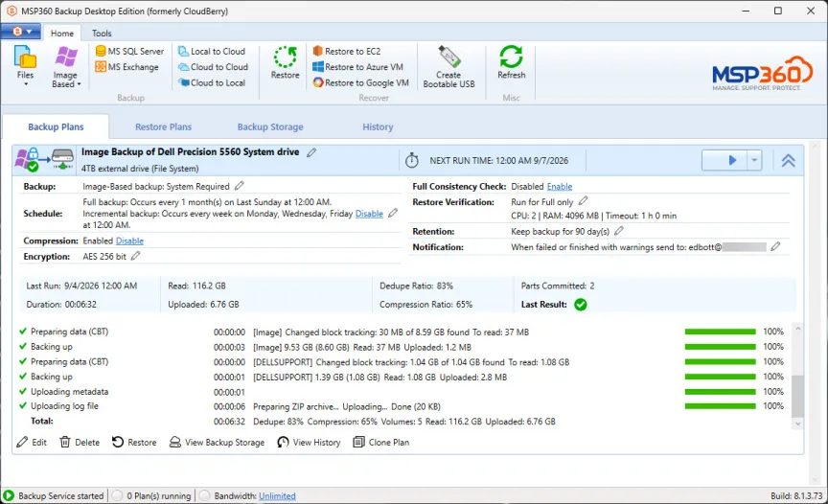Run the backup plan now
The height and width of the screenshot is (504, 828).
[x=724, y=160]
